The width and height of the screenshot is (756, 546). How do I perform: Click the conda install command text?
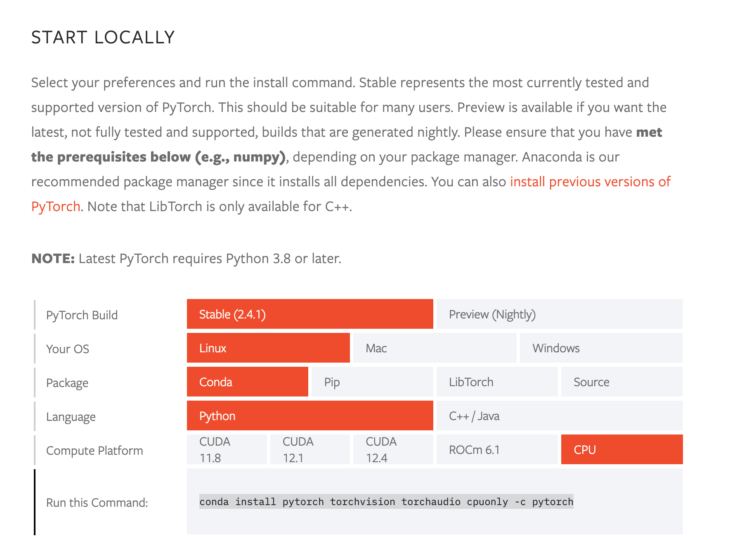pyautogui.click(x=386, y=501)
